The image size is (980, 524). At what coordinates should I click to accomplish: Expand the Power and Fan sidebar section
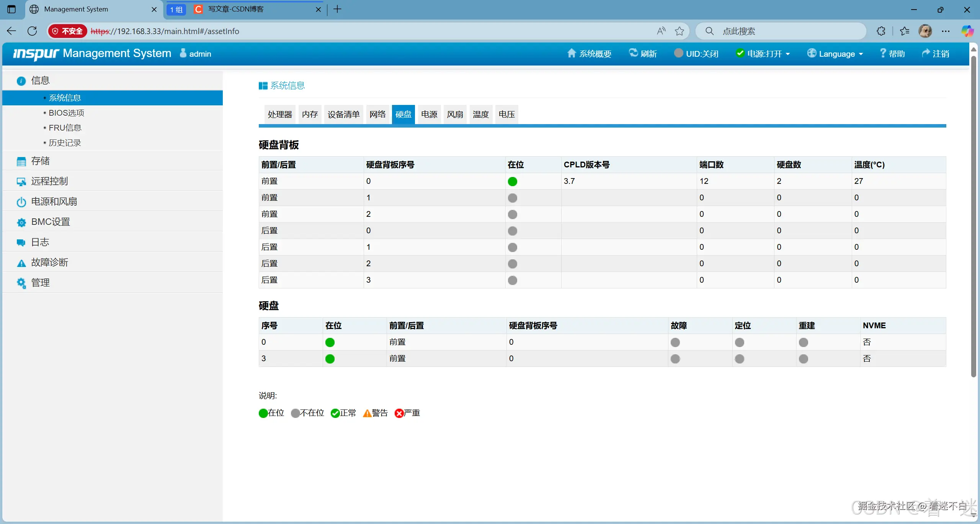pos(54,201)
